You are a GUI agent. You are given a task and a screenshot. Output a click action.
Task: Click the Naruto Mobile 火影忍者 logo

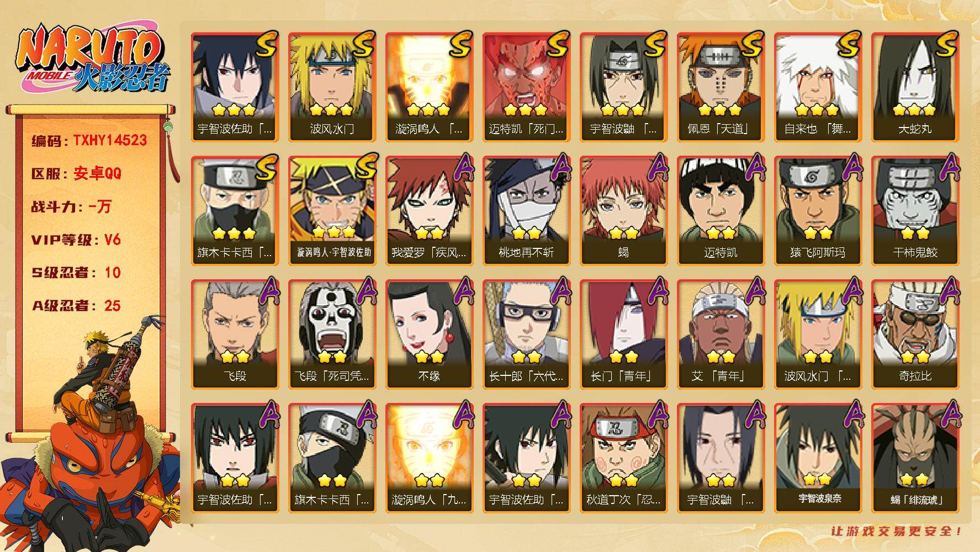(x=92, y=59)
